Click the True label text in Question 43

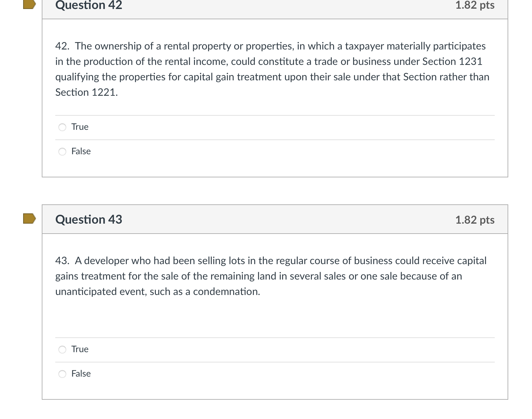79,349
